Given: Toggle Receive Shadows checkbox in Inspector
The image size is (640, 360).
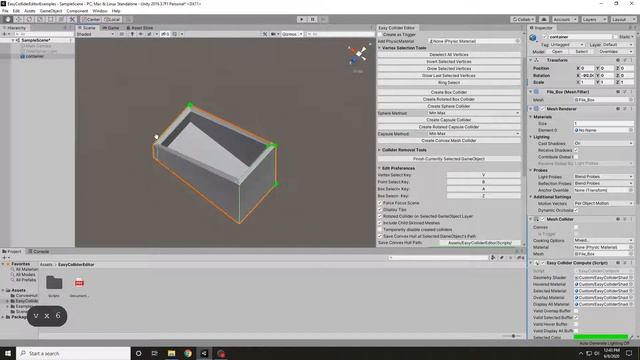Looking at the screenshot, I should click(x=576, y=150).
